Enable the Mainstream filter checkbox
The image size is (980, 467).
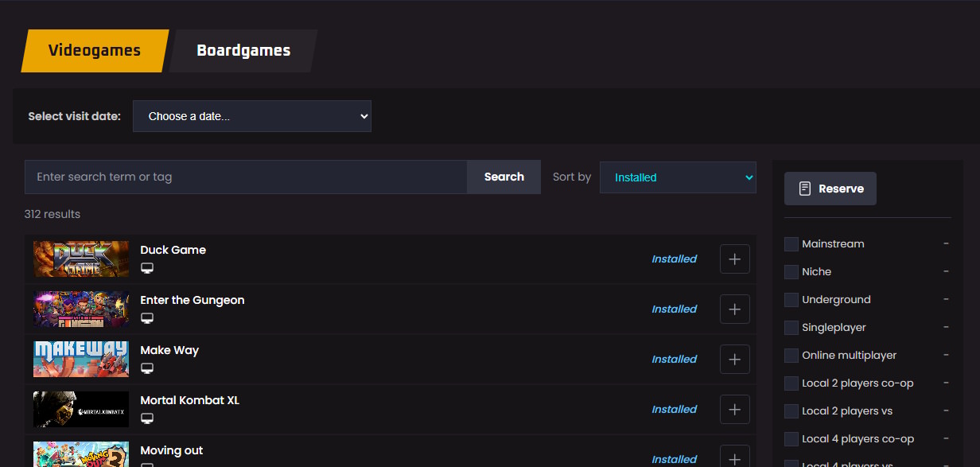(791, 244)
